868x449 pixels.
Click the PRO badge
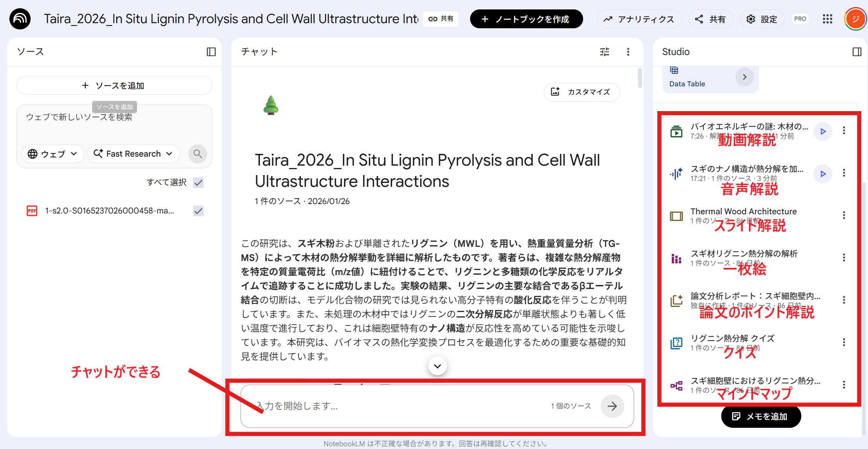800,19
